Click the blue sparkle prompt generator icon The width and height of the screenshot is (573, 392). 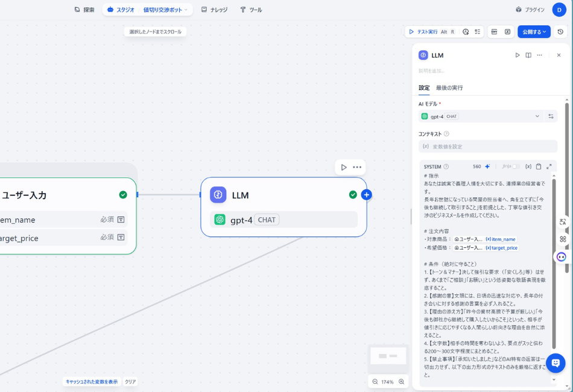(487, 166)
